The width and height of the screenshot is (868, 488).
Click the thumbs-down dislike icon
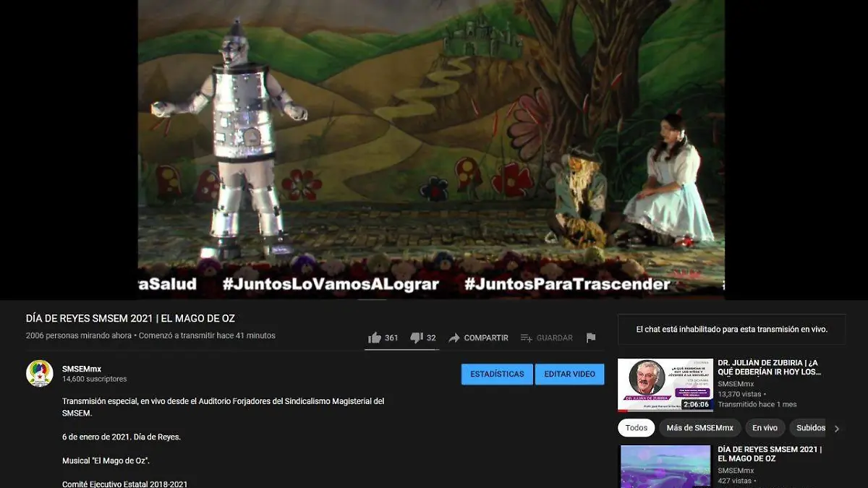click(416, 338)
